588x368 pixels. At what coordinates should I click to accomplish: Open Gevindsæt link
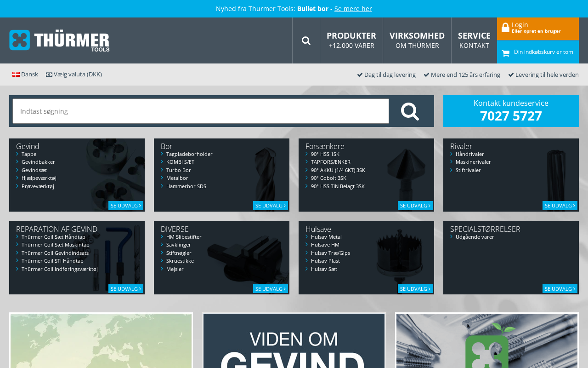pos(34,170)
